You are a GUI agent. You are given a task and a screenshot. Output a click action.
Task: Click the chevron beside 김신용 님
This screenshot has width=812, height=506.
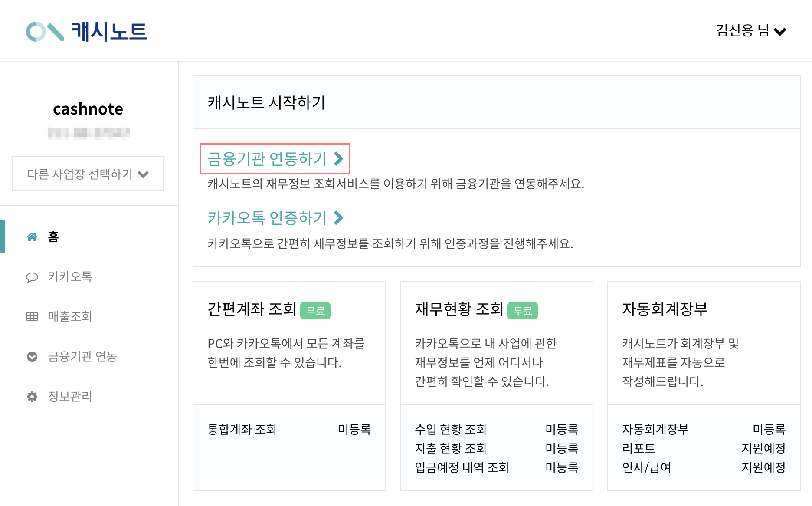point(780,32)
